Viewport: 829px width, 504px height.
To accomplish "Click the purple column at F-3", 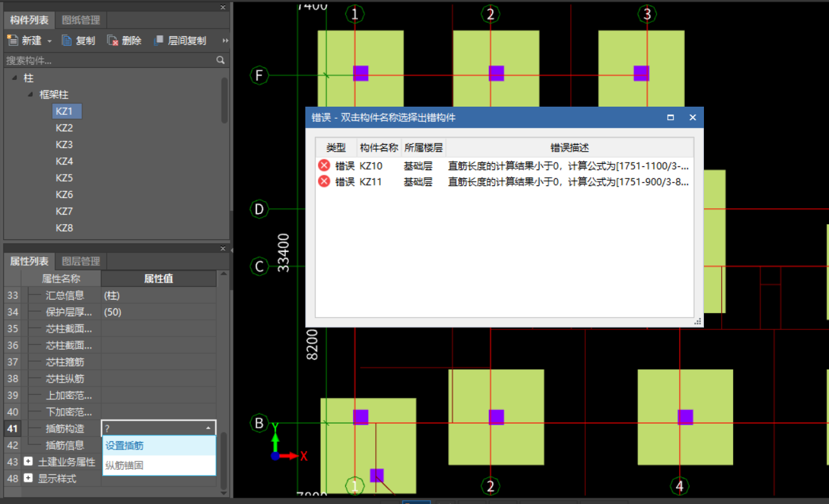I will pyautogui.click(x=642, y=73).
